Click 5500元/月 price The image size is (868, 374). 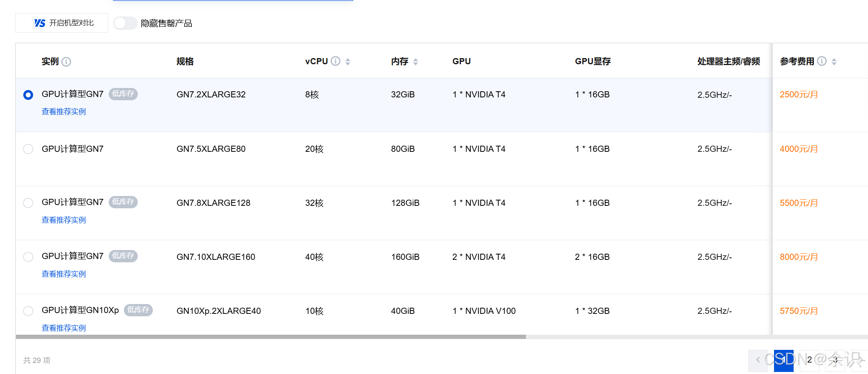click(799, 203)
